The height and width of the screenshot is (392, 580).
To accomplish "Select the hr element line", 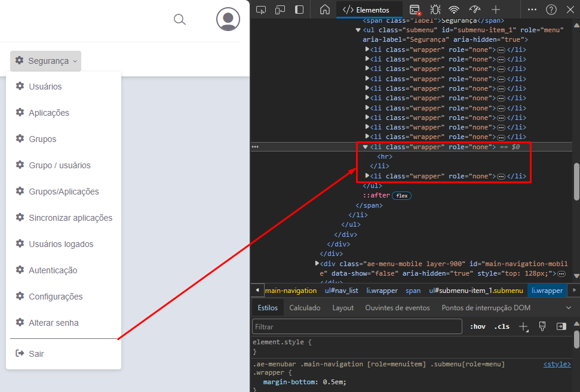I will pyautogui.click(x=385, y=157).
